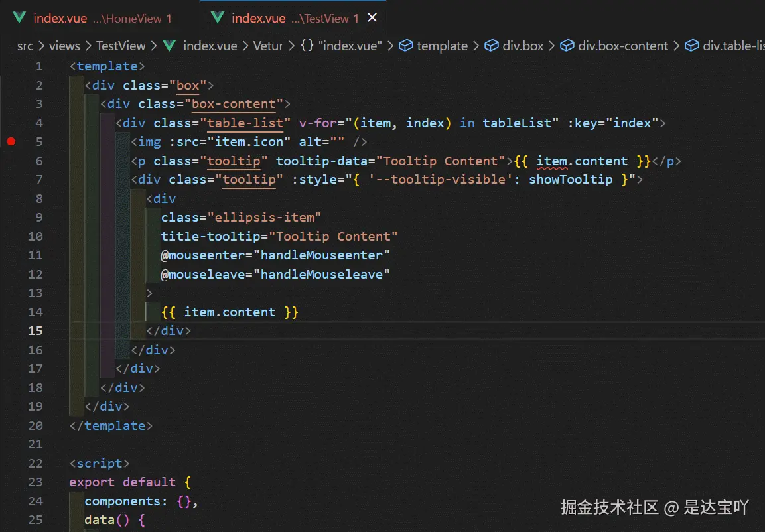Open the div.box breadcrumb dropdown
The image size is (765, 532).
click(523, 46)
